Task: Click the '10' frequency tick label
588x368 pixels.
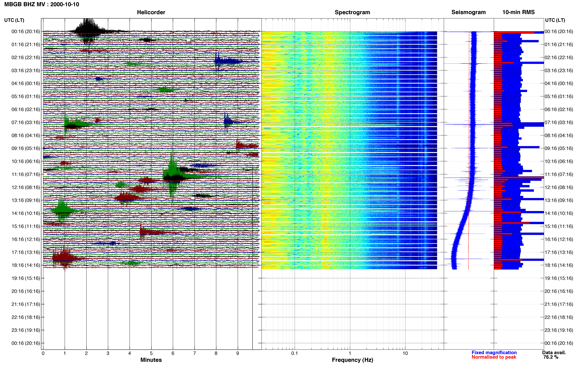Action: pos(405,353)
